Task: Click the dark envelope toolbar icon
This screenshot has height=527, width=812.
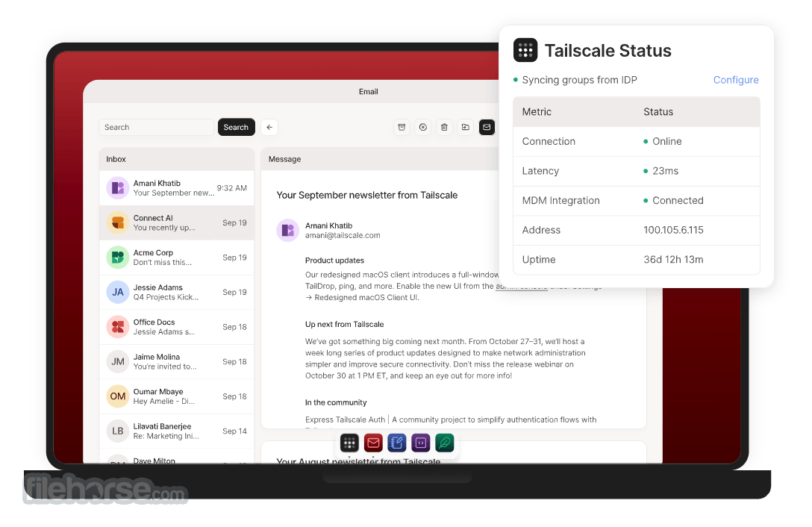Action: [487, 127]
